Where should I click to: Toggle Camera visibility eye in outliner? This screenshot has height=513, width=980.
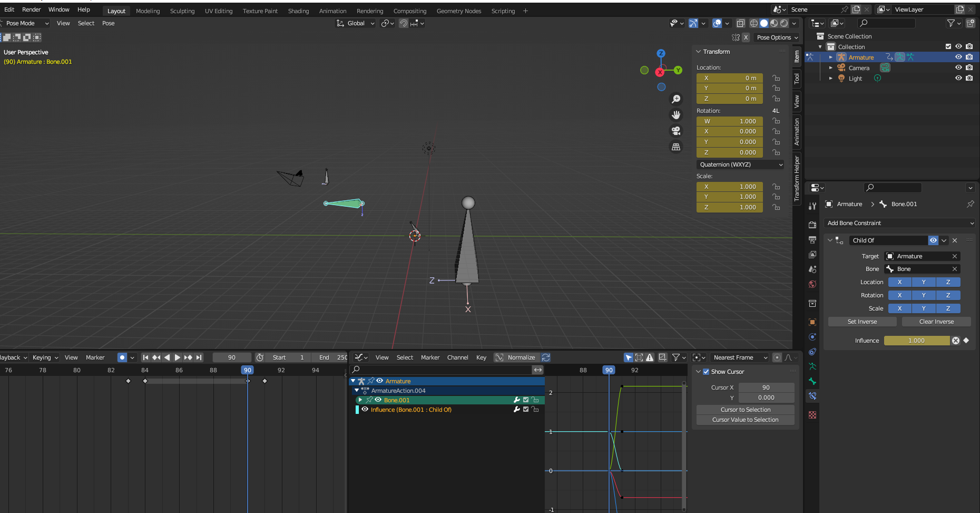click(958, 67)
